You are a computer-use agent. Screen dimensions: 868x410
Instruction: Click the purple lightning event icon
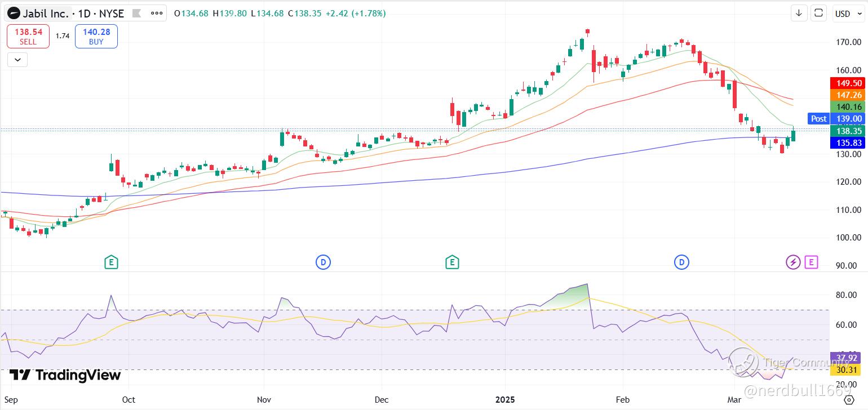(793, 262)
